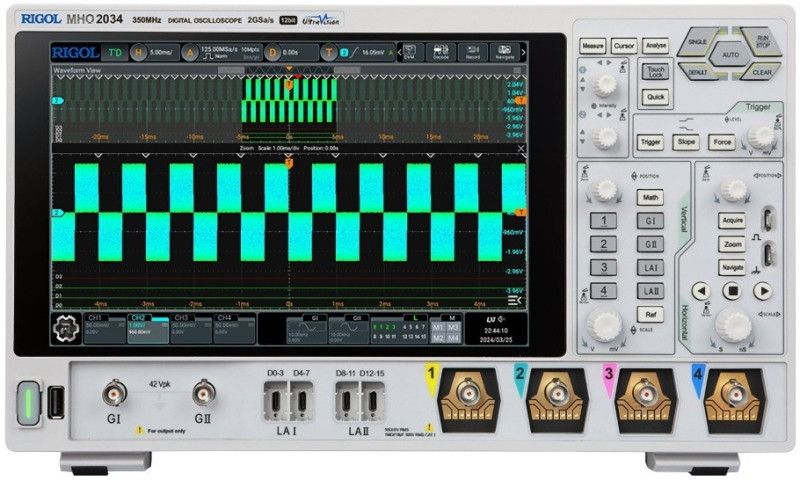Screen dimensions: 800x480
Task: Tap the Navigate icon on the touchscreen
Action: [503, 52]
